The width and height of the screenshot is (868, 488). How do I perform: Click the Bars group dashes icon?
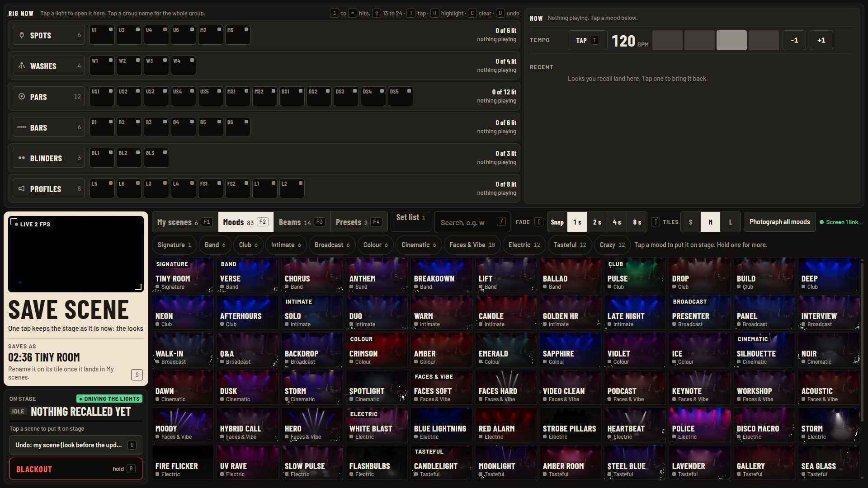(x=21, y=127)
